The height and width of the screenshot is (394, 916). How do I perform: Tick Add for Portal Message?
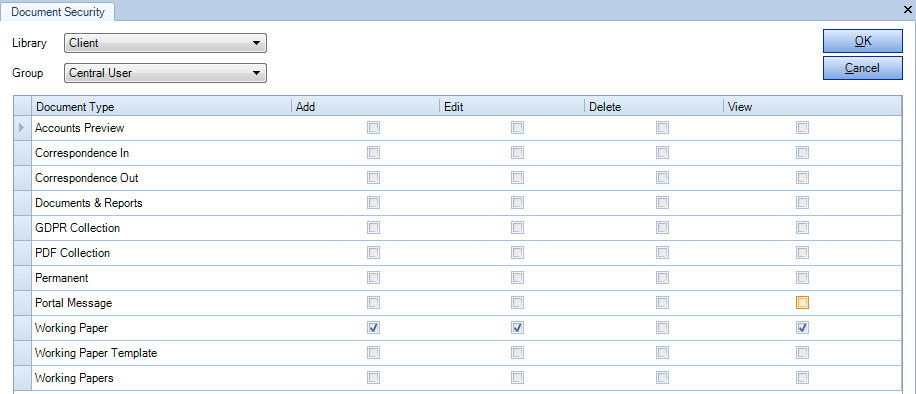coord(373,303)
